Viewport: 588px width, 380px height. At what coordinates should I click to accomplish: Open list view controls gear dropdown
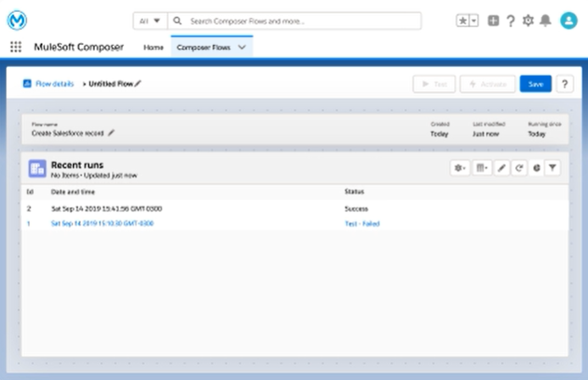tap(460, 168)
